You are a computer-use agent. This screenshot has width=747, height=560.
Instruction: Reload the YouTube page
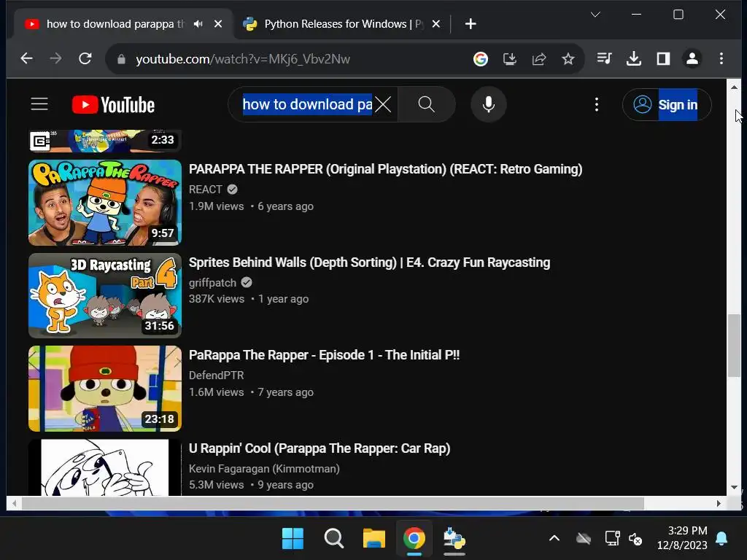85,58
